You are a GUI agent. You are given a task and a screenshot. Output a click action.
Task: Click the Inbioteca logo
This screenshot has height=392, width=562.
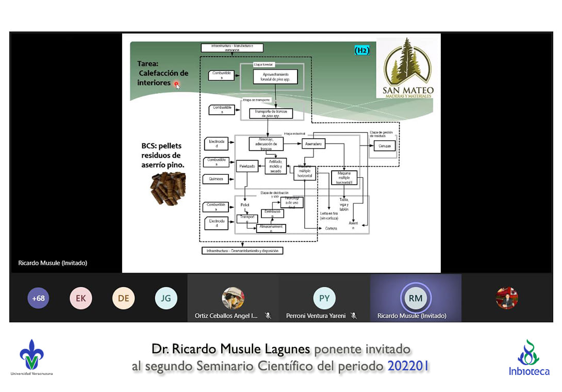[x=528, y=357]
